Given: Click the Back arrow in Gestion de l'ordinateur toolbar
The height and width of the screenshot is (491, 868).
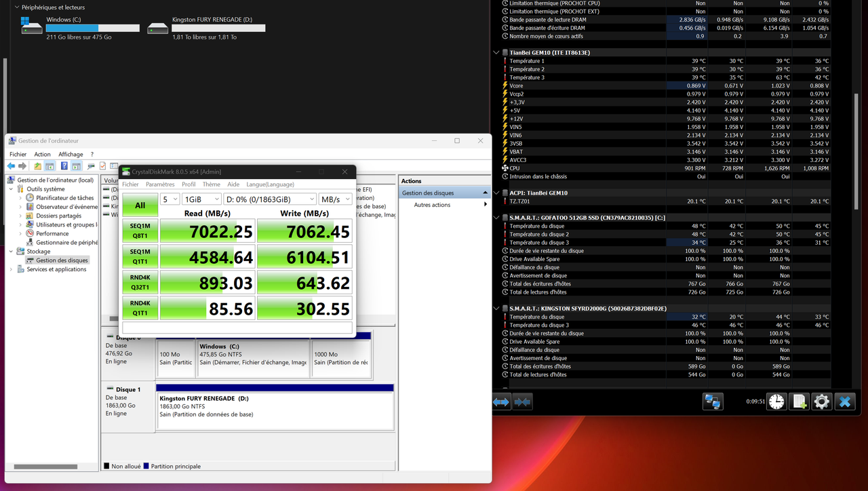Looking at the screenshot, I should pyautogui.click(x=11, y=166).
